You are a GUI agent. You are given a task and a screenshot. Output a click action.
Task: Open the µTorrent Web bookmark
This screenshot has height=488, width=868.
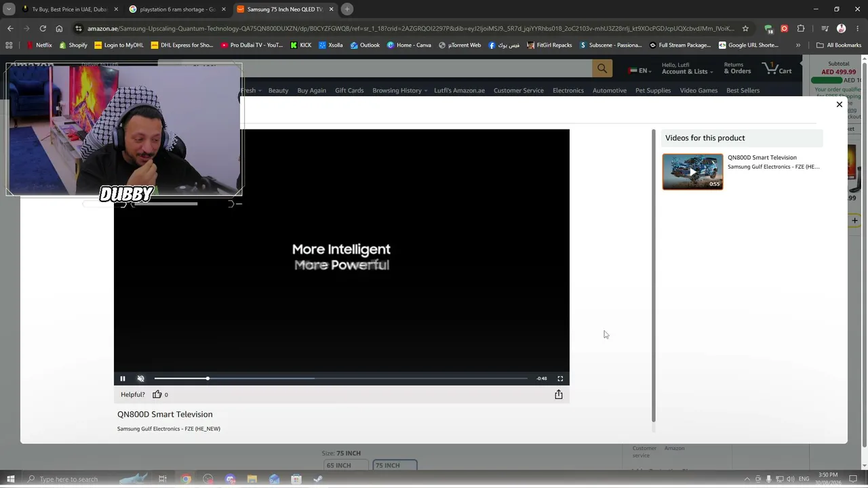coord(460,45)
